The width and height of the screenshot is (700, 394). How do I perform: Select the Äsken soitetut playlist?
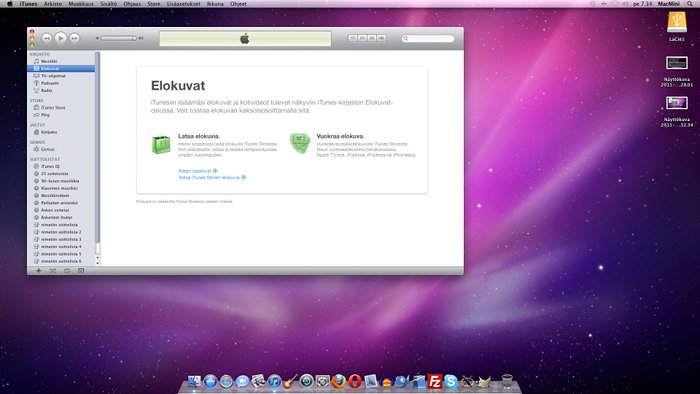pyautogui.click(x=61, y=210)
